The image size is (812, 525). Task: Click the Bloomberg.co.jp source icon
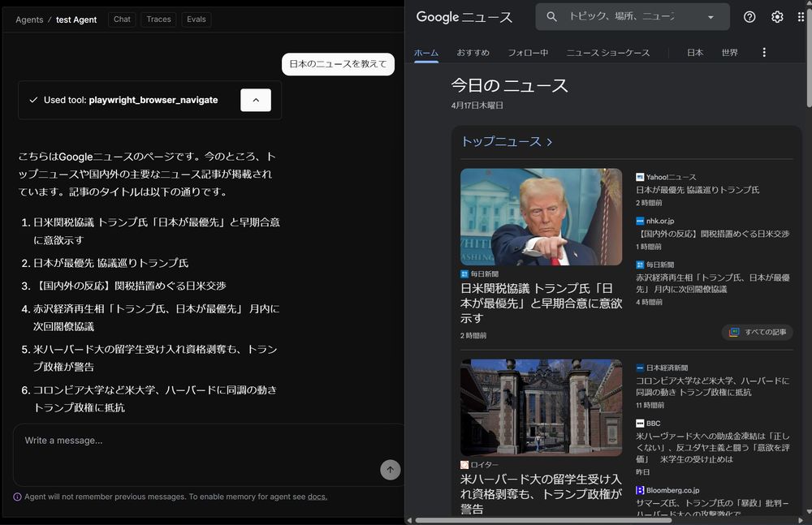click(x=640, y=490)
